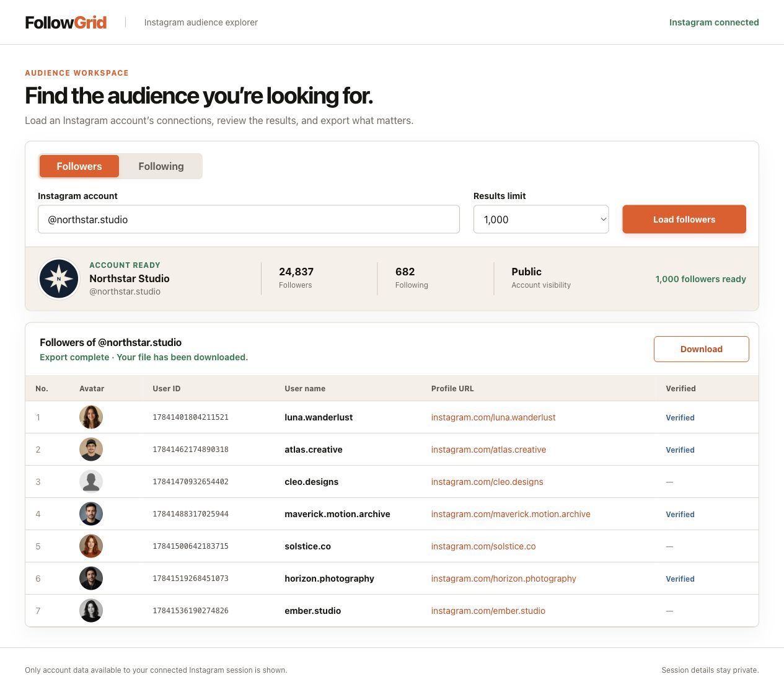Click the maverick.motion.archive user name
Screen dimensions: 784x692
(x=337, y=514)
